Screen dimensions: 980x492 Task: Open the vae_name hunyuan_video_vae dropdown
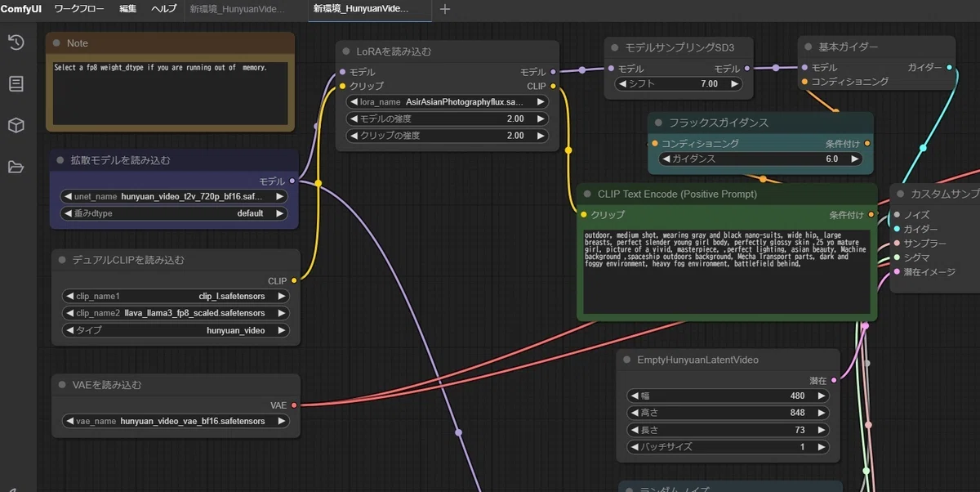(174, 421)
